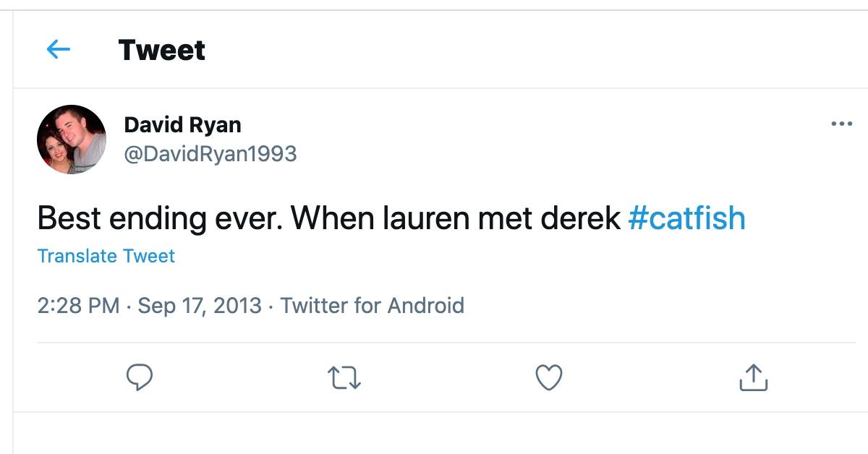Click the 2:28 PM timestamp

tap(78, 305)
